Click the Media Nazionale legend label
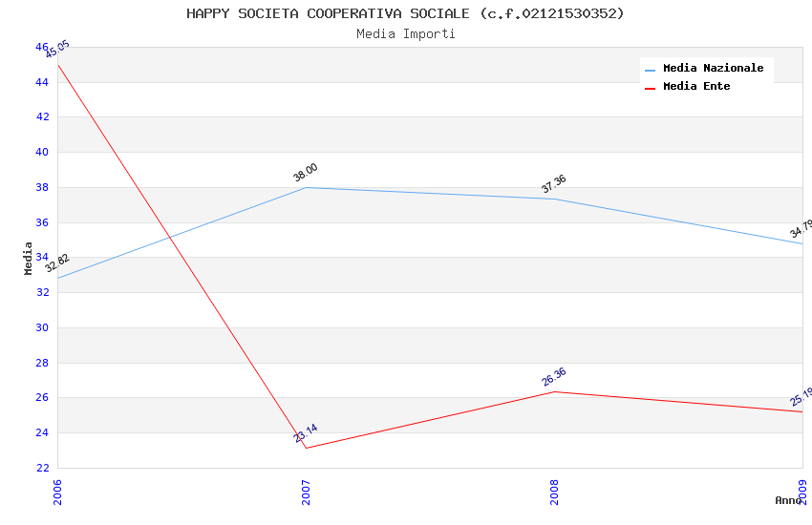The image size is (812, 525). (713, 69)
